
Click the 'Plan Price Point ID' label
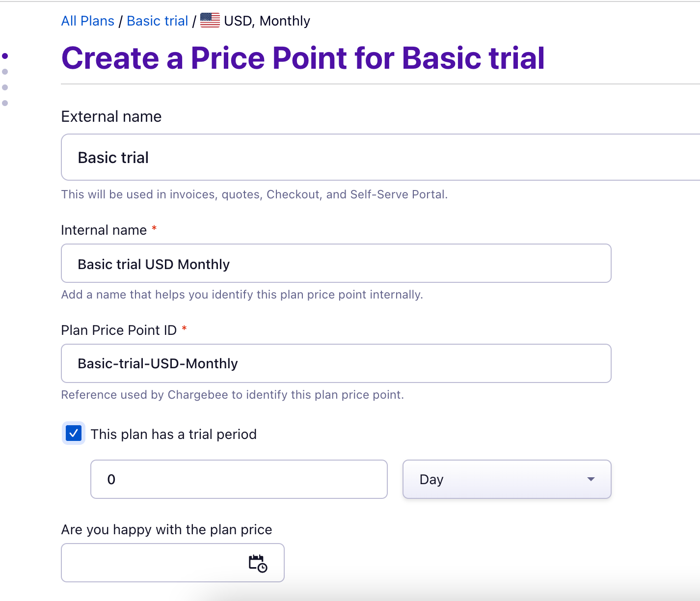pyautogui.click(x=118, y=330)
